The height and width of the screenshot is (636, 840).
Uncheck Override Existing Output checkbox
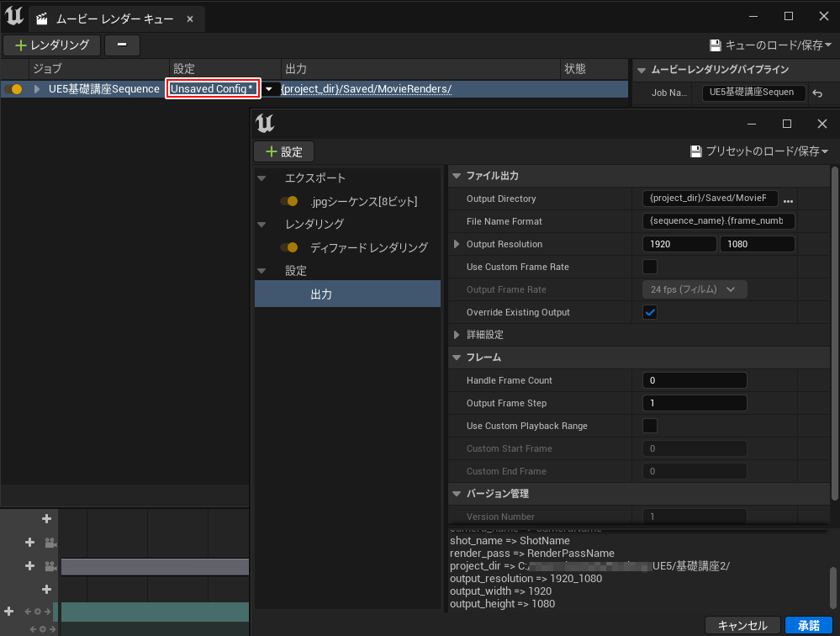click(x=650, y=312)
